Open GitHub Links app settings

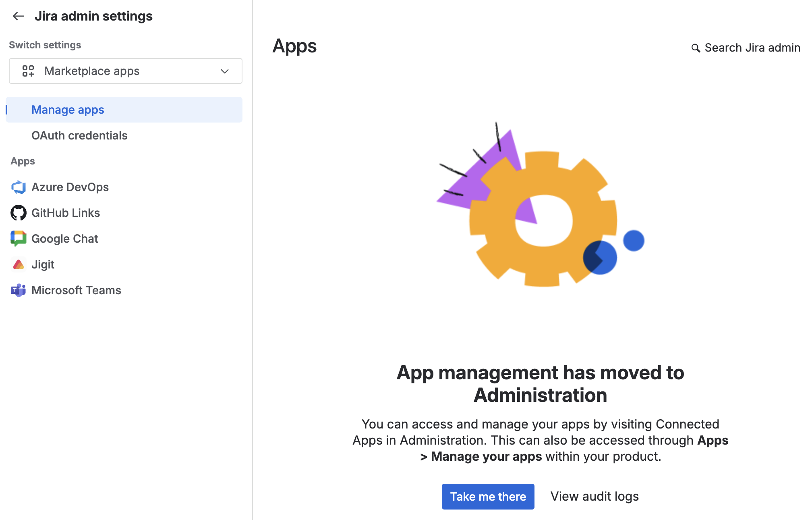[x=66, y=213]
